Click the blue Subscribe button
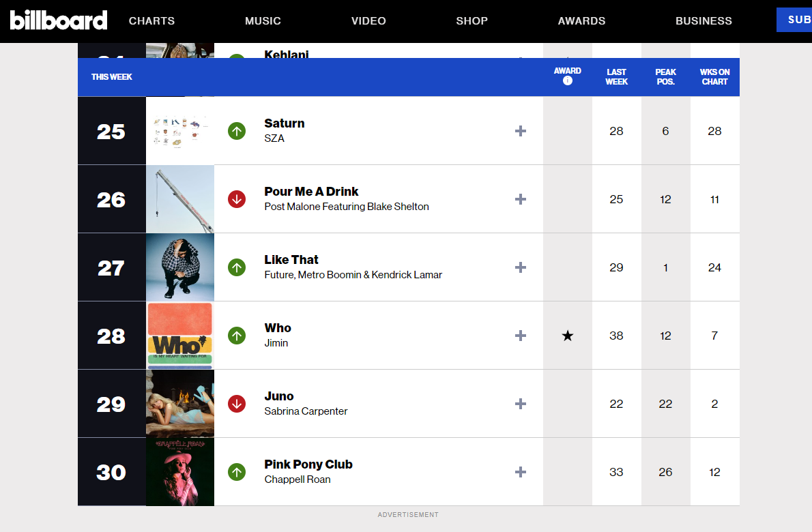Screen dimensions: 812x532 coord(794,20)
